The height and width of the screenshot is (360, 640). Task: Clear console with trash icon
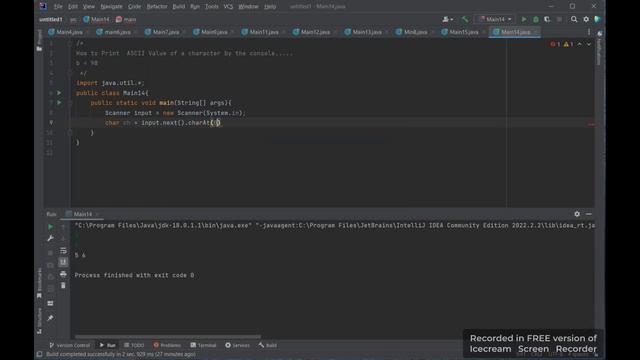(x=63, y=286)
